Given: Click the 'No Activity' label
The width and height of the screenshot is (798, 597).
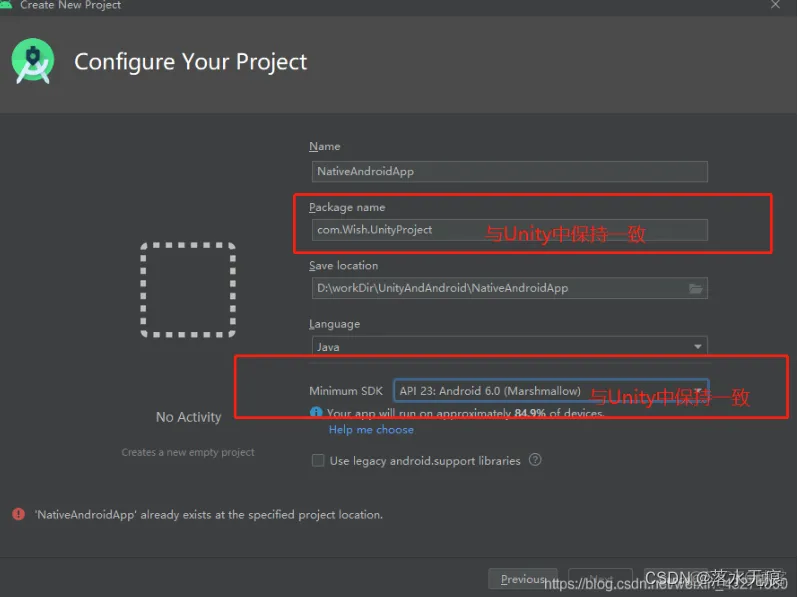Looking at the screenshot, I should 188,417.
